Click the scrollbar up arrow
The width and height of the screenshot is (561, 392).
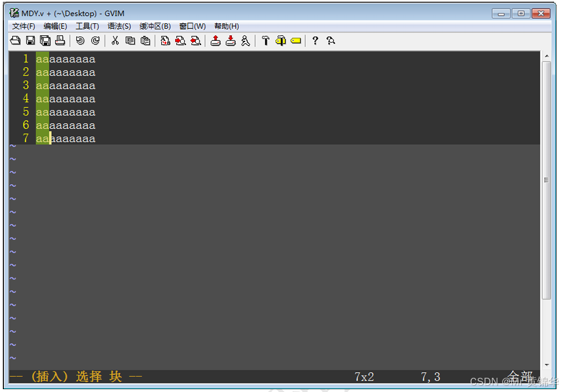pyautogui.click(x=546, y=56)
